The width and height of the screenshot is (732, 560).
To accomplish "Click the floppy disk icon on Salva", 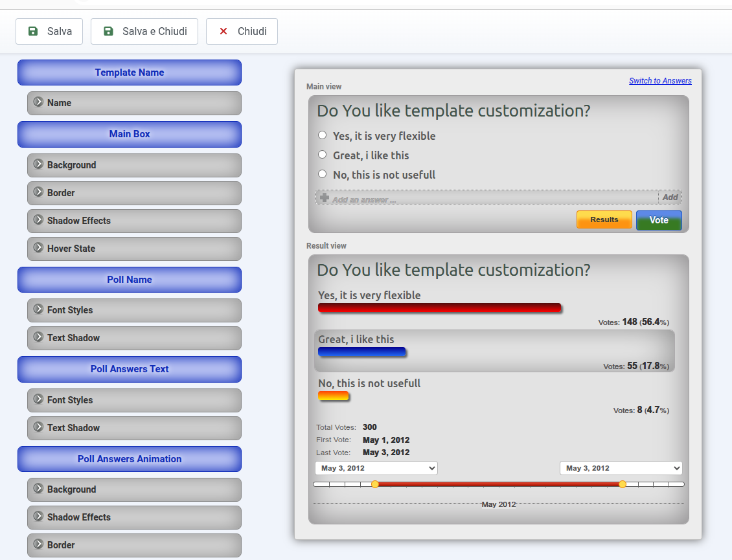I will coord(33,31).
